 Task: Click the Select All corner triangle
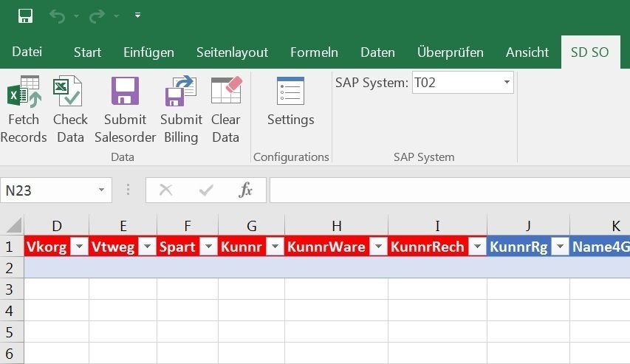(x=13, y=225)
